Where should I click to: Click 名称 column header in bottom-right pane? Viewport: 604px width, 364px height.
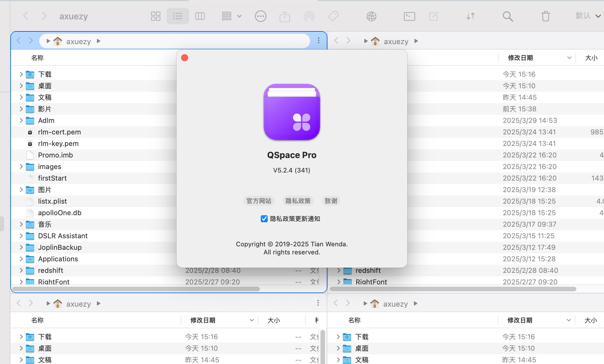[x=354, y=320]
